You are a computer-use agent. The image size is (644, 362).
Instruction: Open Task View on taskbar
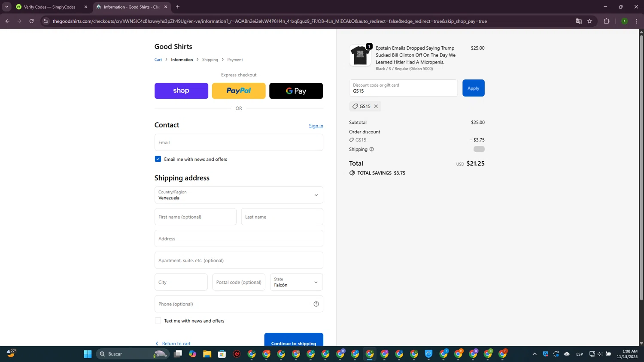pyautogui.click(x=178, y=354)
